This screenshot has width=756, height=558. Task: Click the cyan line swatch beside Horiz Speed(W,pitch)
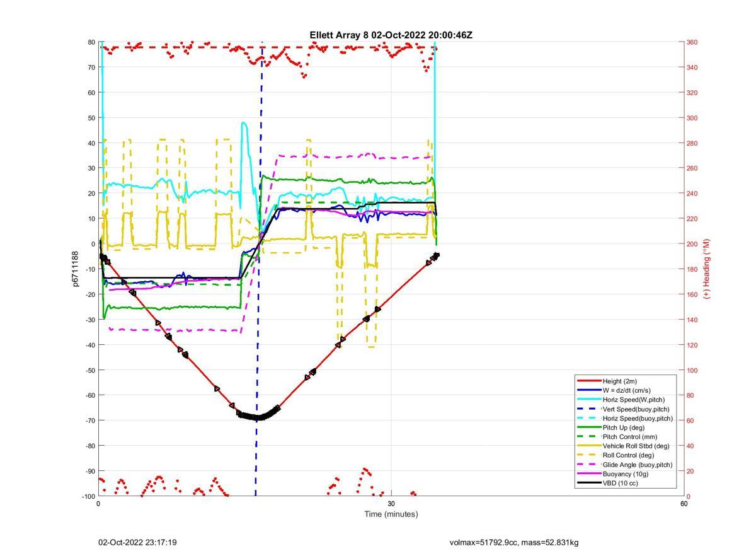point(589,399)
